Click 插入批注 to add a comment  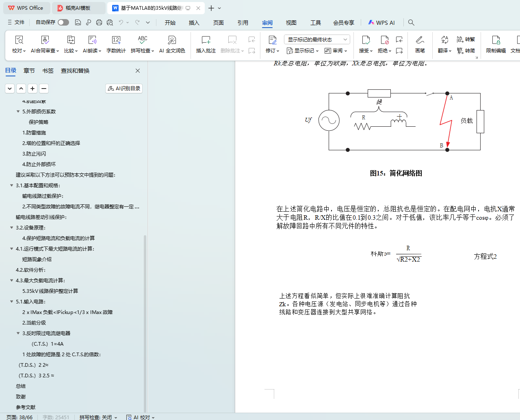point(206,45)
